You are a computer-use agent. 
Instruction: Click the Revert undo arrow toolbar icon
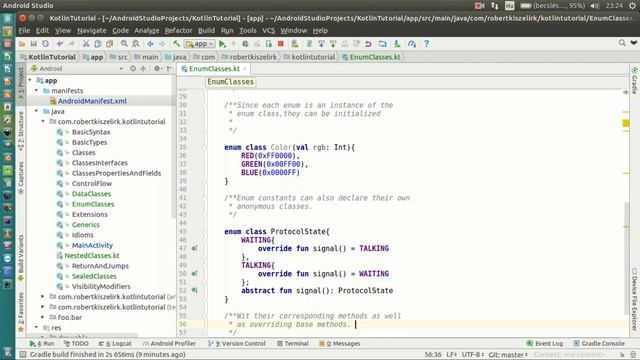click(x=368, y=44)
